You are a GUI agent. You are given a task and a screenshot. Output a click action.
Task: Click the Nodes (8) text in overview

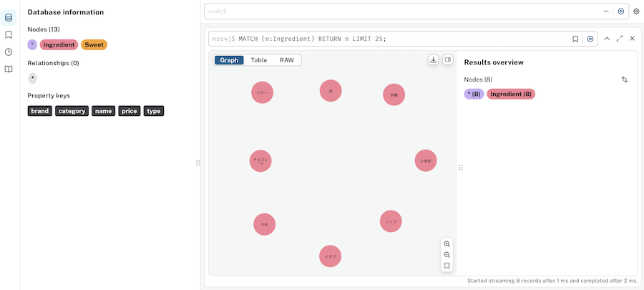(x=478, y=79)
